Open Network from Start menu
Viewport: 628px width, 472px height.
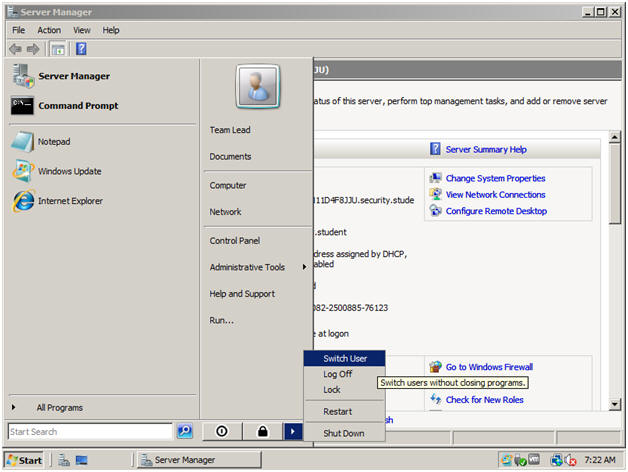pyautogui.click(x=225, y=212)
